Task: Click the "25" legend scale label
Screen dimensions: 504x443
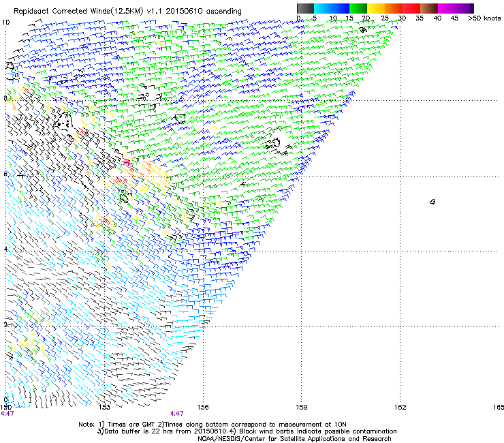Action: 385,18
